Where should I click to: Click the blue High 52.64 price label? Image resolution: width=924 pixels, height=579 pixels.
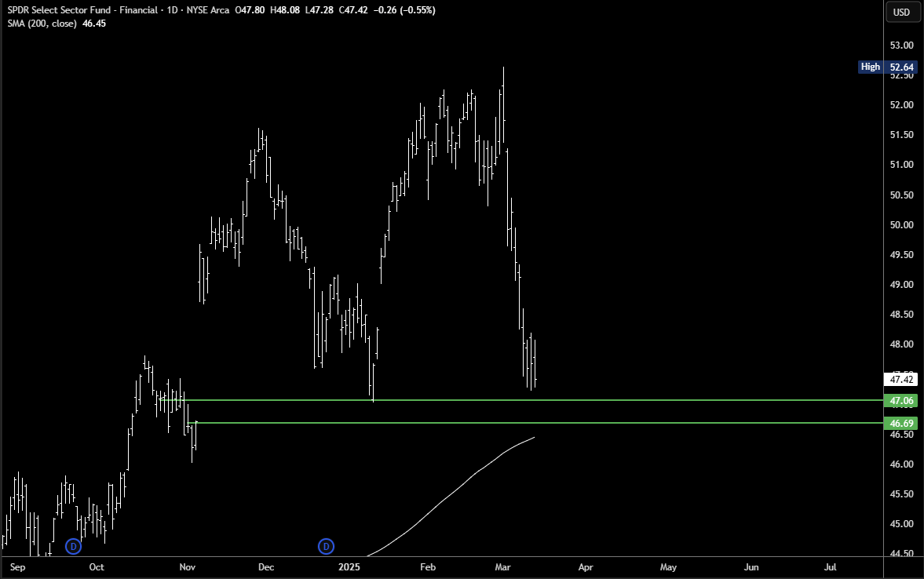pos(886,67)
